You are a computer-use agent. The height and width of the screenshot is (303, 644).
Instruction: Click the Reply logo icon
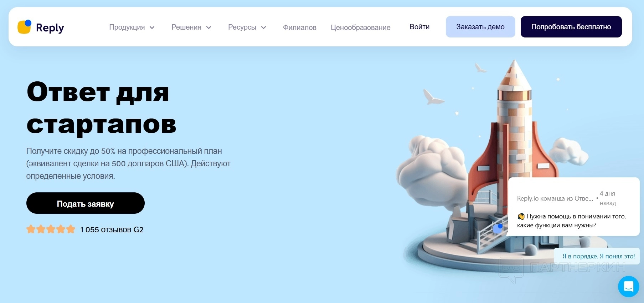(x=24, y=27)
